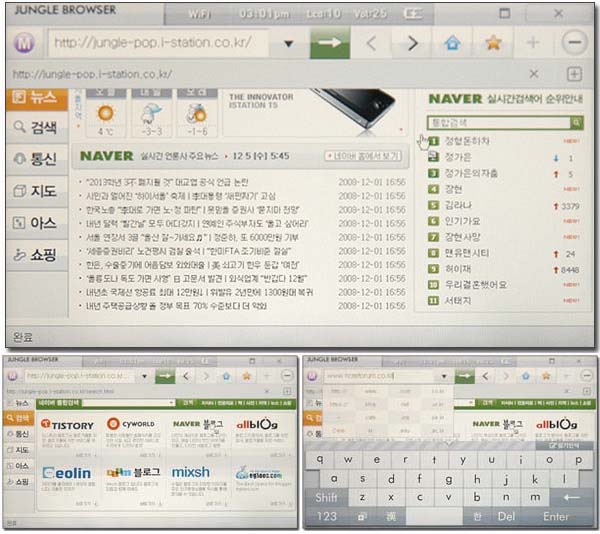Viewport: 600px width, 534px height.
Task: Tap Shift on the on-screen keyboard
Action: [x=326, y=498]
